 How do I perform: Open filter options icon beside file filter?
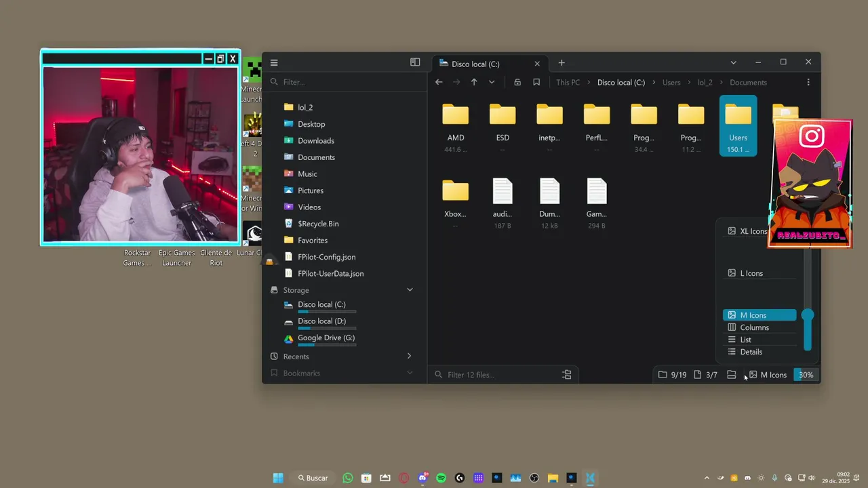(567, 375)
